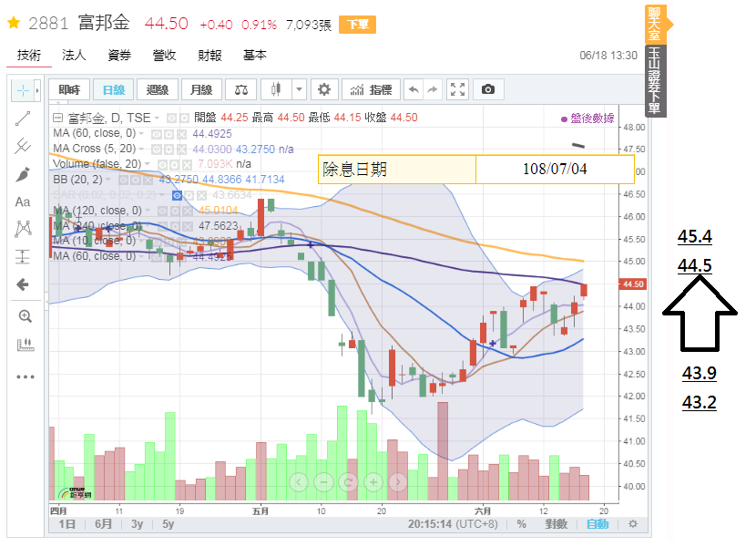Select 即時 realtime interval

(x=69, y=89)
